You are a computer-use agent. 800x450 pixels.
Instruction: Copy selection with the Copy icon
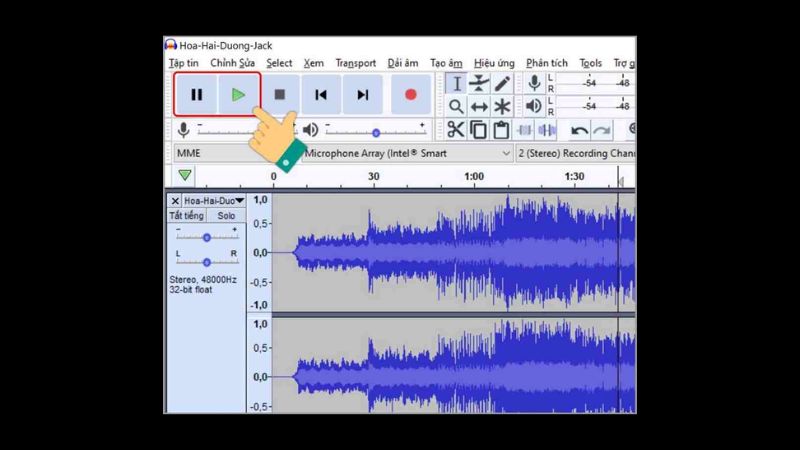(x=479, y=130)
